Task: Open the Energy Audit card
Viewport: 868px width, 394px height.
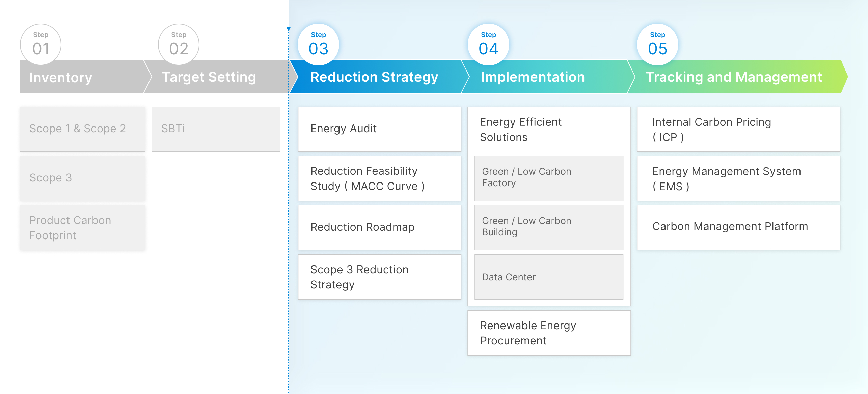Action: (380, 129)
